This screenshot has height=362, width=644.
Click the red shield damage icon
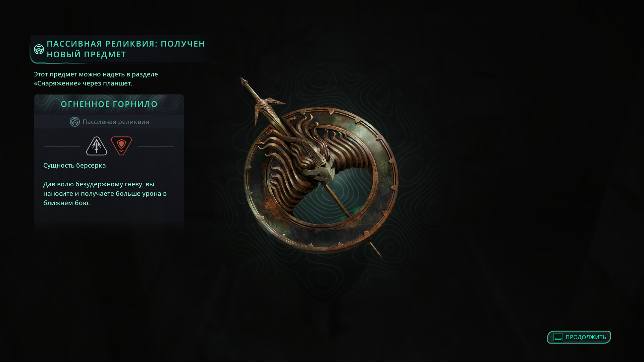pos(121,146)
